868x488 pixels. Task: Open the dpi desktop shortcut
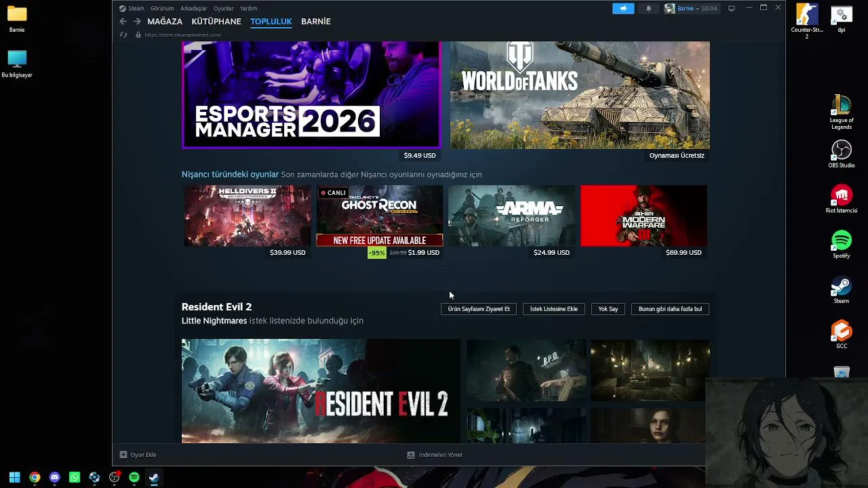click(x=842, y=19)
